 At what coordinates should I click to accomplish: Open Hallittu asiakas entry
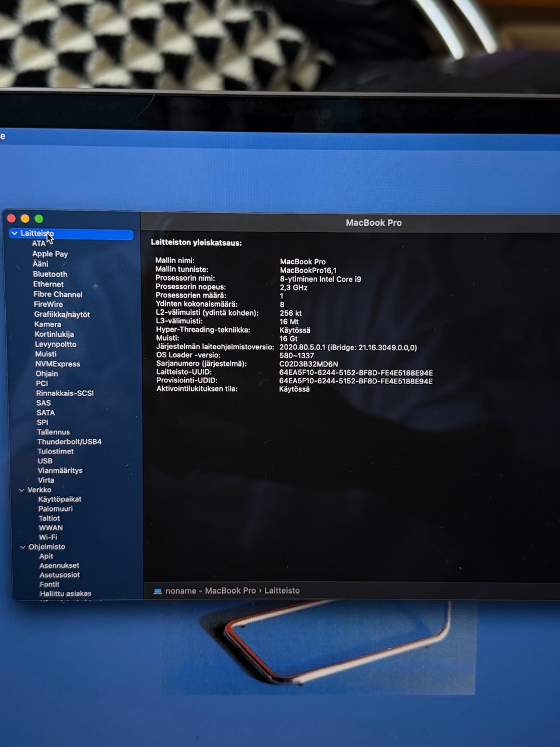[65, 594]
